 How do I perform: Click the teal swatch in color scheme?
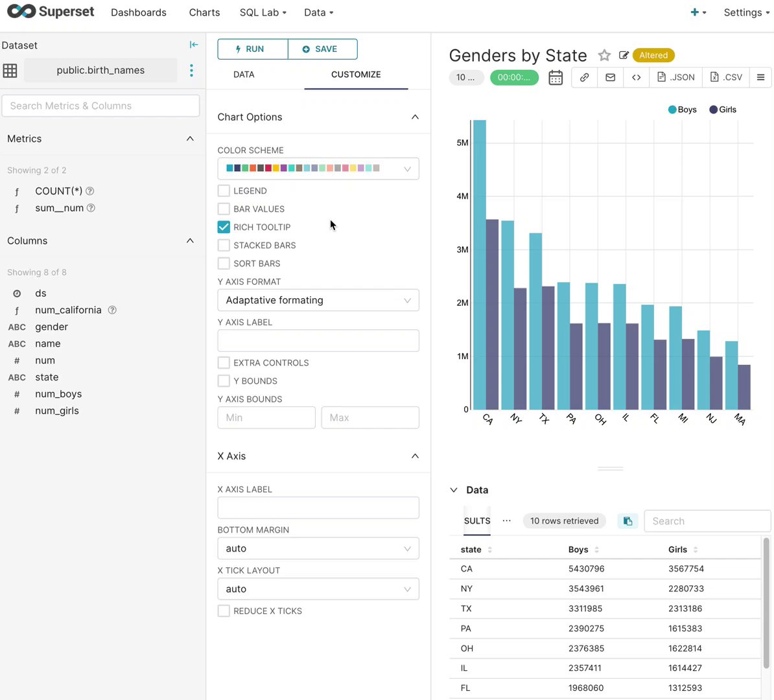[x=229, y=169]
